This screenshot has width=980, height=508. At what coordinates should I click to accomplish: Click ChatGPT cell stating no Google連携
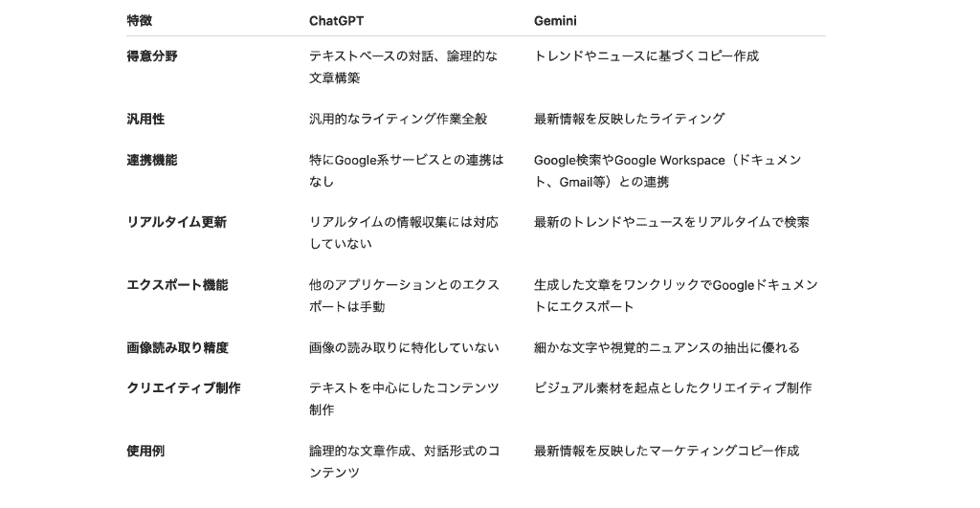click(x=406, y=170)
